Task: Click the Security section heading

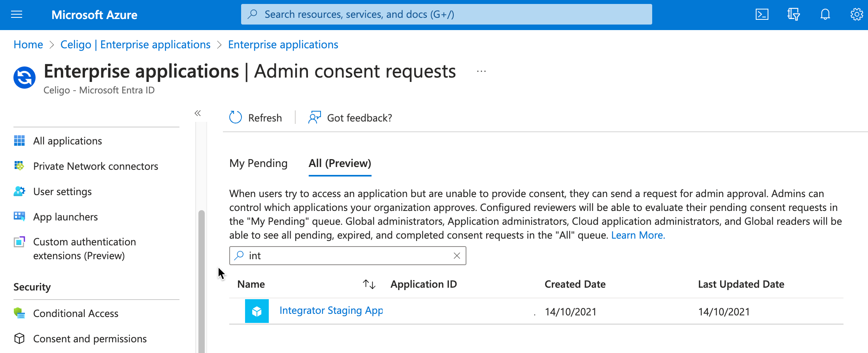Action: coord(32,287)
